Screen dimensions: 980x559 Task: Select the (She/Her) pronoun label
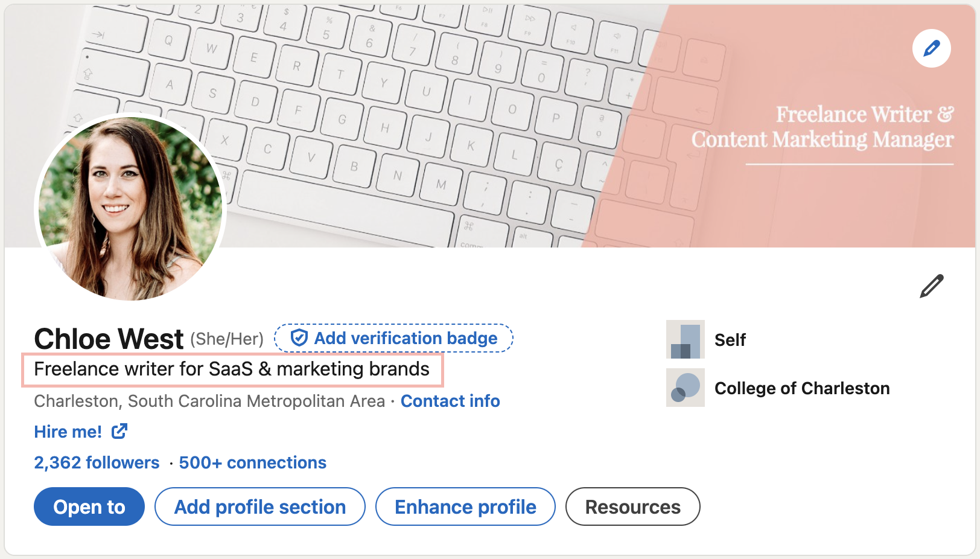point(227,338)
